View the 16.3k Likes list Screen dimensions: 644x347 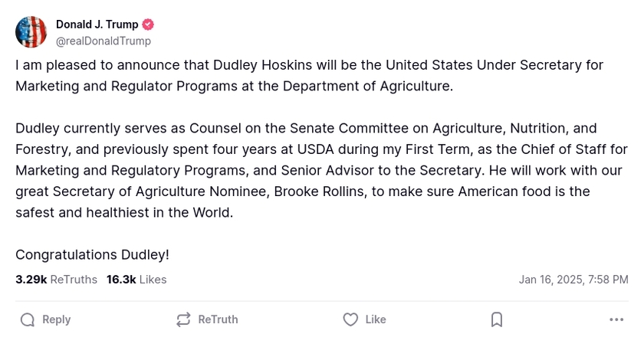click(x=136, y=280)
